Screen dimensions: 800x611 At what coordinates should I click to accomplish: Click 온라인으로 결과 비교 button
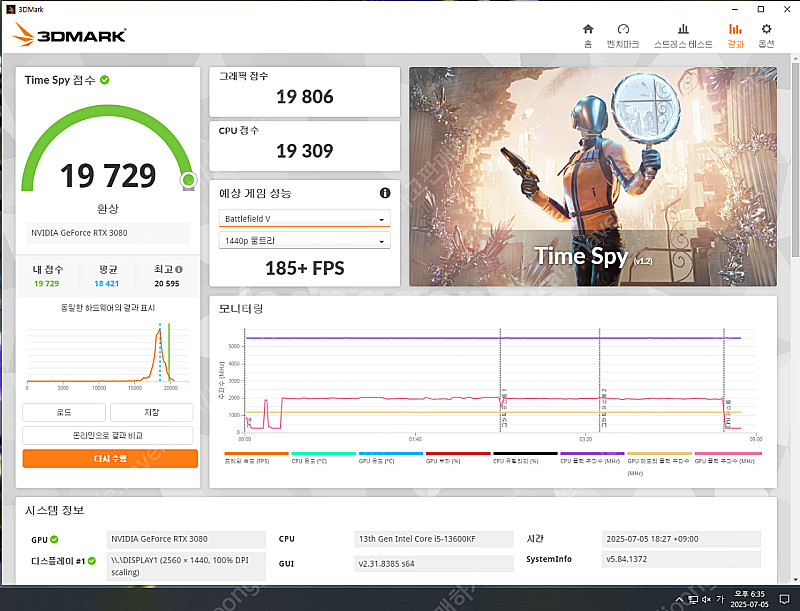(x=108, y=436)
